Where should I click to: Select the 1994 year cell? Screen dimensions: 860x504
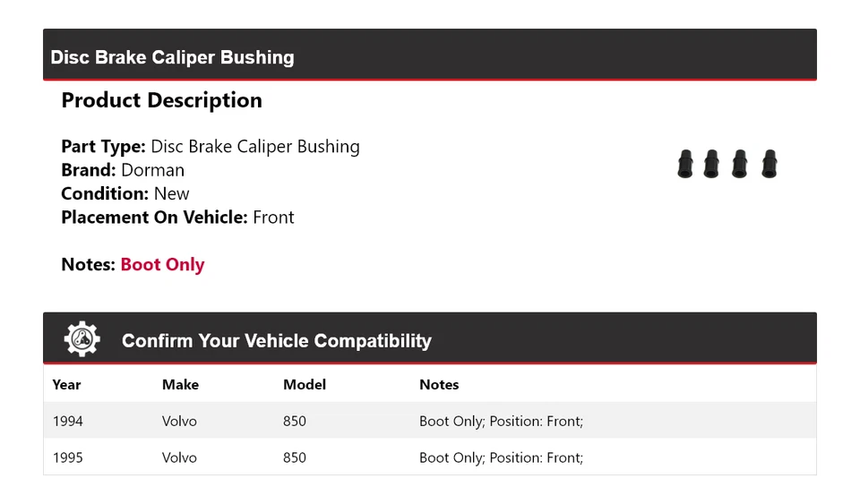tap(68, 421)
